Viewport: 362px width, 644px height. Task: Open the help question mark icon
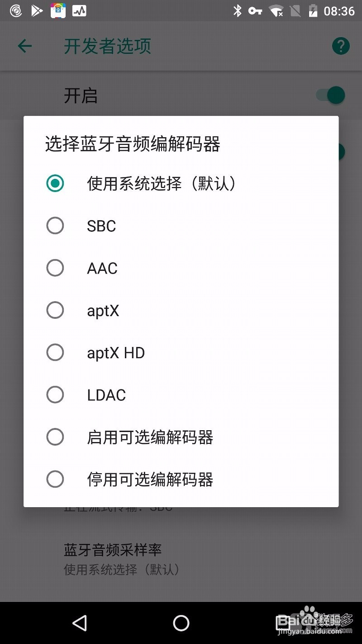[x=341, y=46]
